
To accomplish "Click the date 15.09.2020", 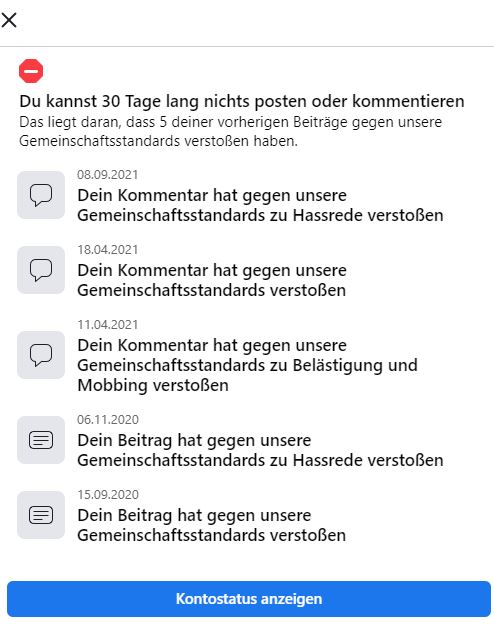I will pyautogui.click(x=108, y=495).
